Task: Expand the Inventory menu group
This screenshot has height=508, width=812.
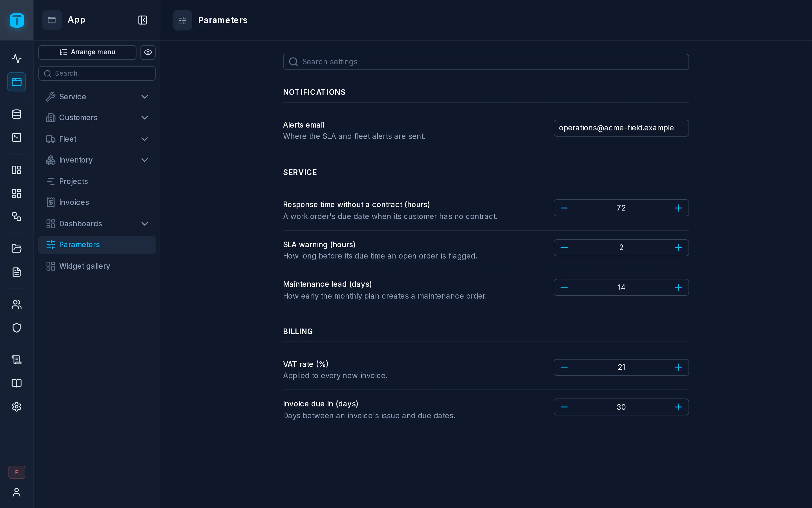Action: [x=97, y=160]
